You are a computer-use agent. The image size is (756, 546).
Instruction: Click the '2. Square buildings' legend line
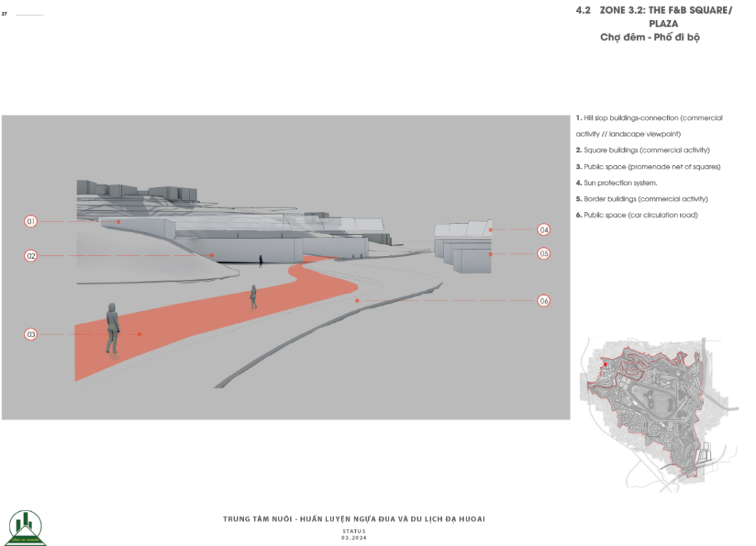click(x=643, y=150)
